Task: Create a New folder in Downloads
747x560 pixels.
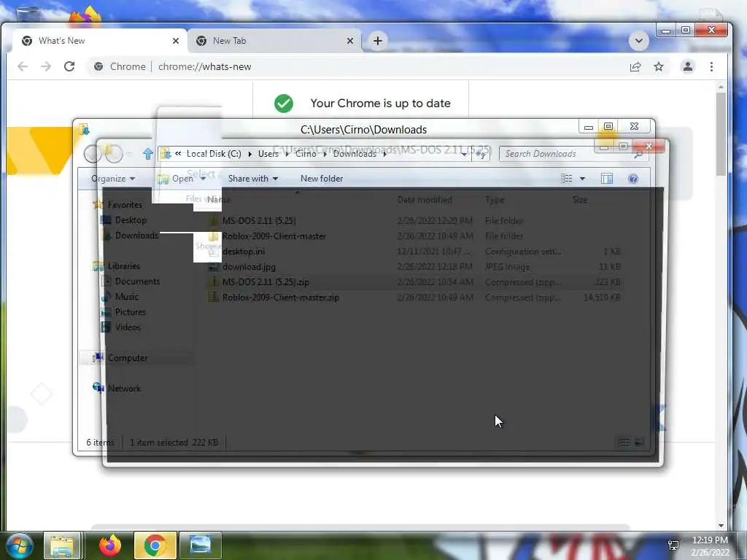Action: pos(322,179)
